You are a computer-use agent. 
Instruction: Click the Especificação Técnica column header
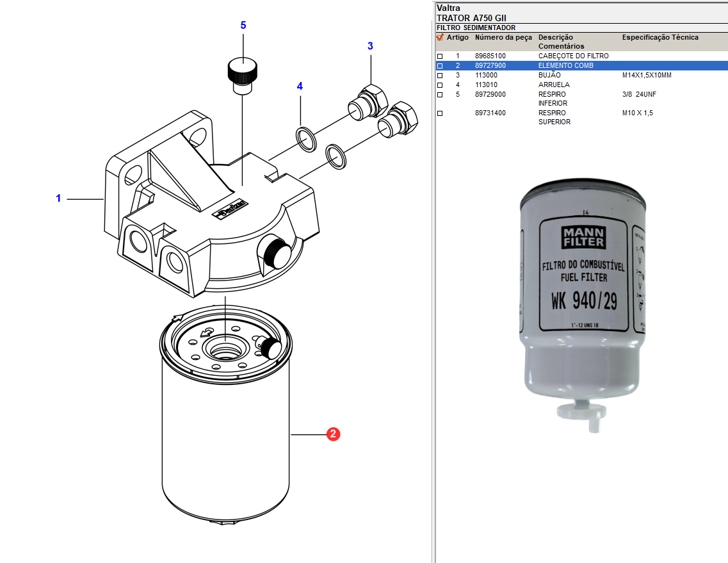click(x=660, y=37)
